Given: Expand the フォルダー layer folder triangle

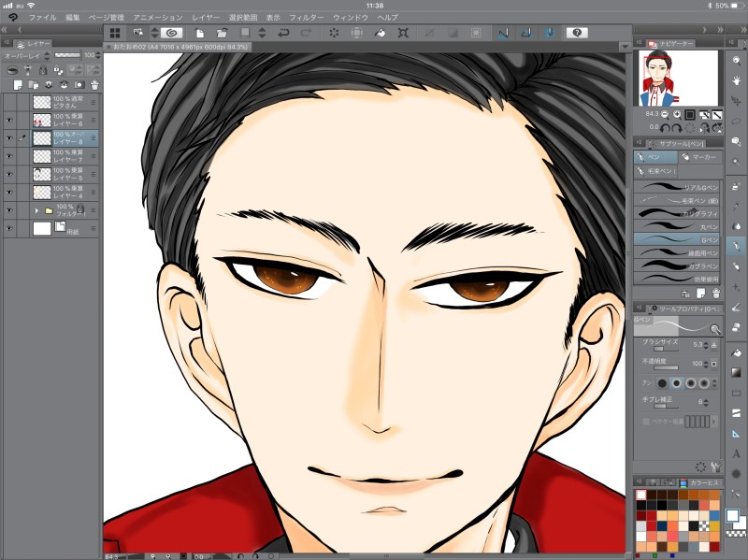Looking at the screenshot, I should point(36,210).
